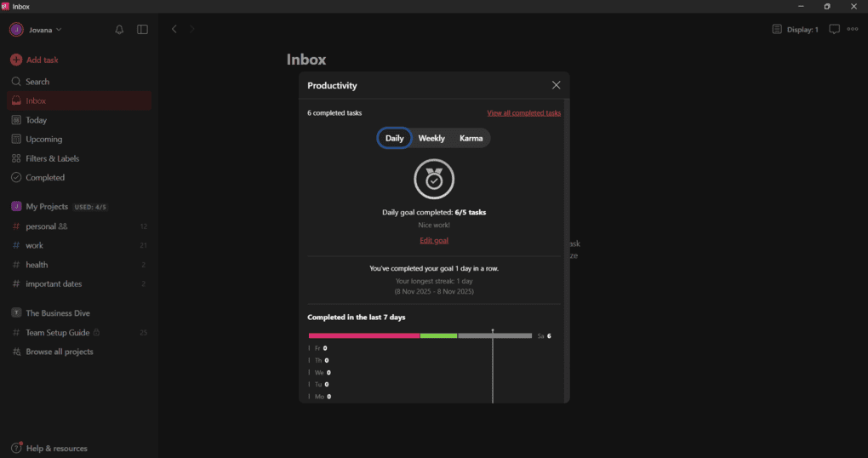Open the comments speech bubble icon
868x458 pixels.
(834, 29)
